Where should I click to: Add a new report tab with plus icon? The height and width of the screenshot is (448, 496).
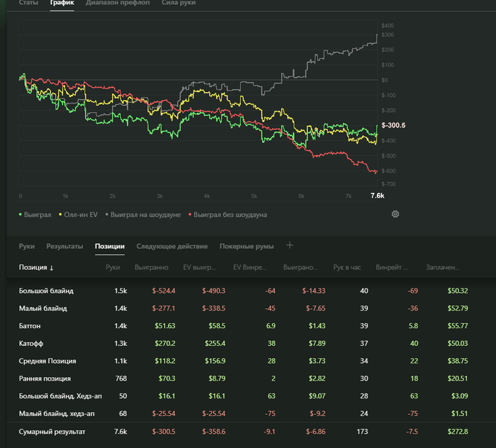pos(289,245)
